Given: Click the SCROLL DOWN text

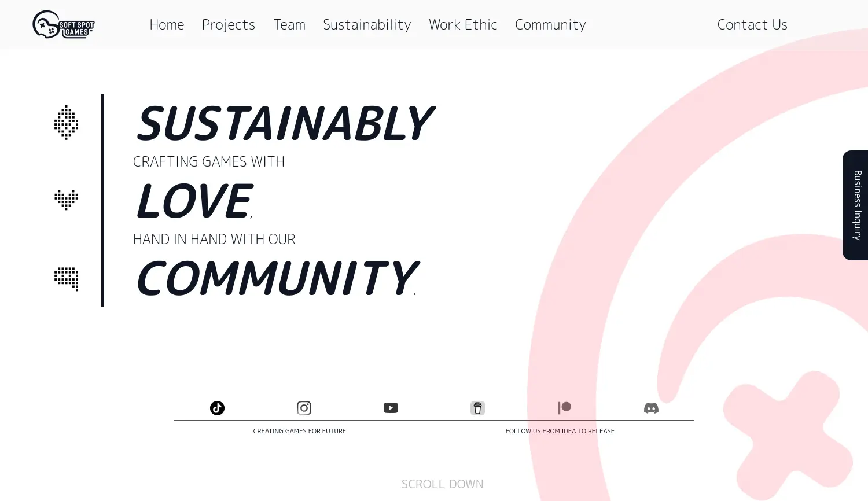Looking at the screenshot, I should click(443, 484).
